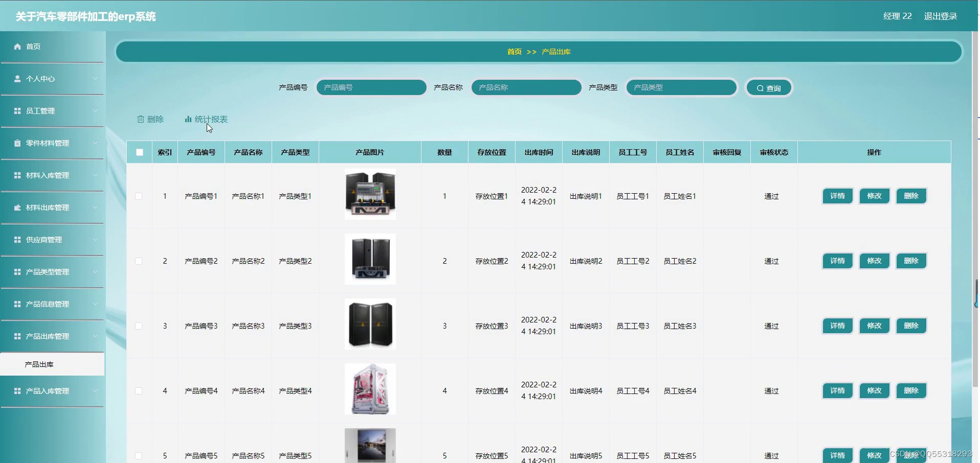Click the toolbar 删除 batch delete link
This screenshot has width=980, height=463.
(150, 119)
